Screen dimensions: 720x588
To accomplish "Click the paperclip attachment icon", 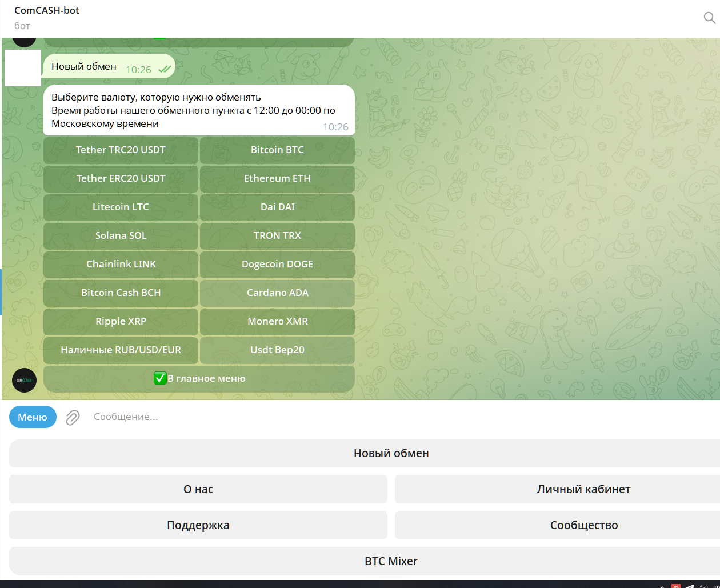I will click(x=73, y=418).
